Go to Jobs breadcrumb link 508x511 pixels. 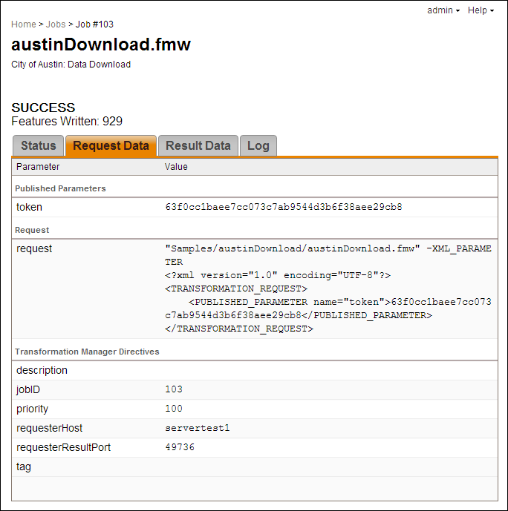(55, 24)
